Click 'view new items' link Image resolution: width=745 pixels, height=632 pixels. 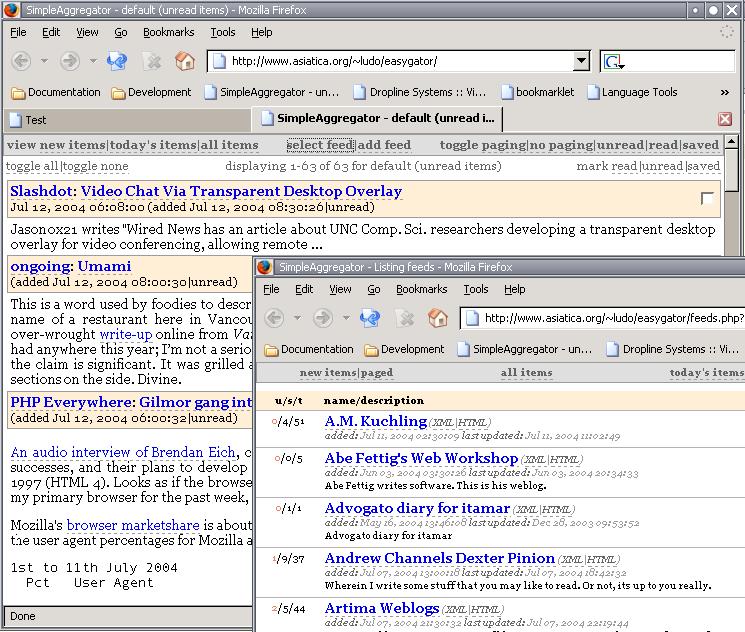tap(56, 145)
